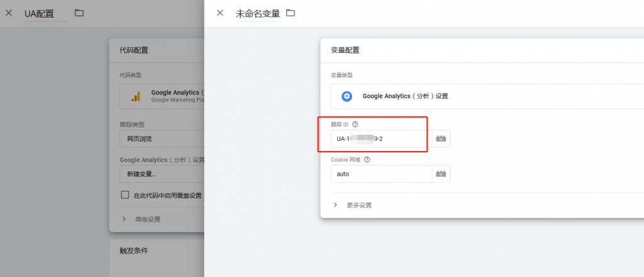Click the folder icon beside 未命名变量
Image resolution: width=644 pixels, height=277 pixels.
click(291, 13)
